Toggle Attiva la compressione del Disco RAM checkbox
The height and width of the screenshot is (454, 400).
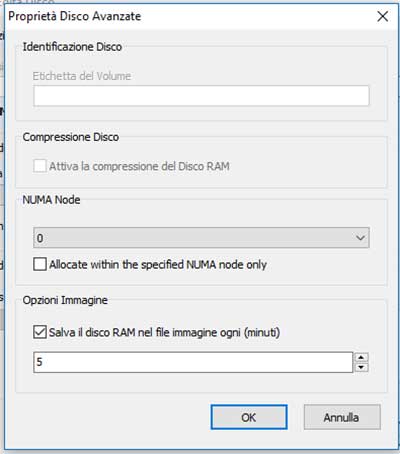[40, 166]
